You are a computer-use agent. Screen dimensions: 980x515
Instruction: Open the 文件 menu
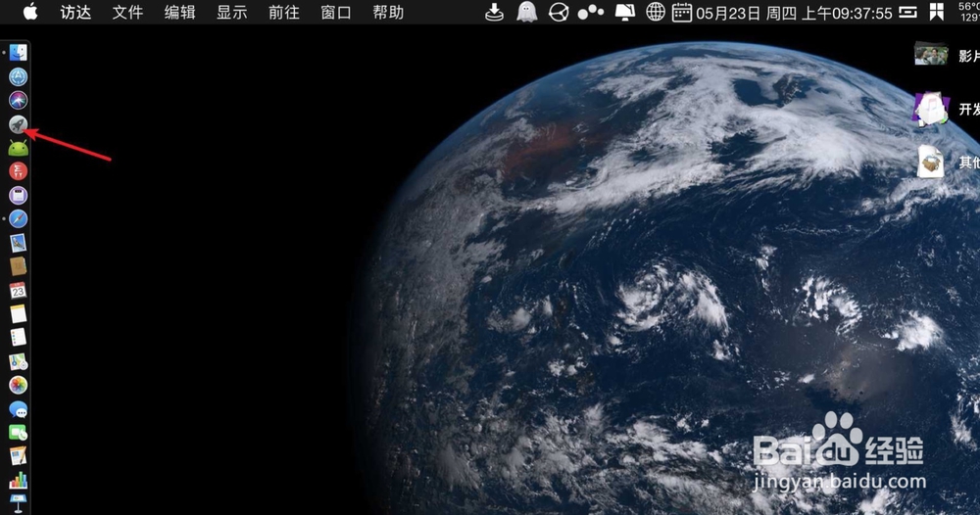(127, 13)
